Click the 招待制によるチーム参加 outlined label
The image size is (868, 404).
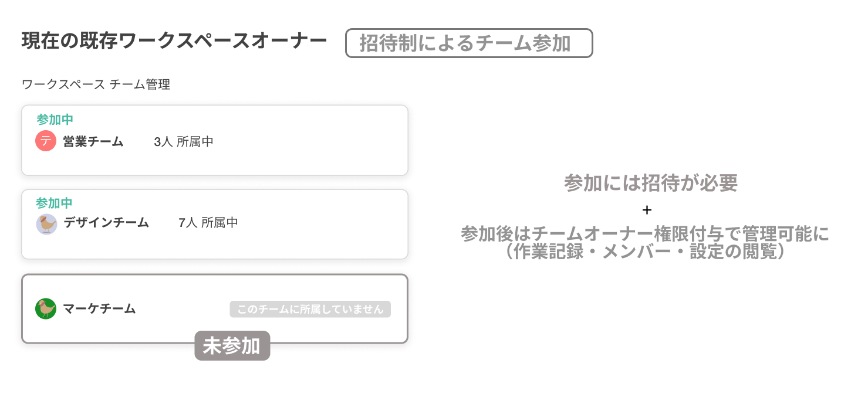pyautogui.click(x=468, y=43)
